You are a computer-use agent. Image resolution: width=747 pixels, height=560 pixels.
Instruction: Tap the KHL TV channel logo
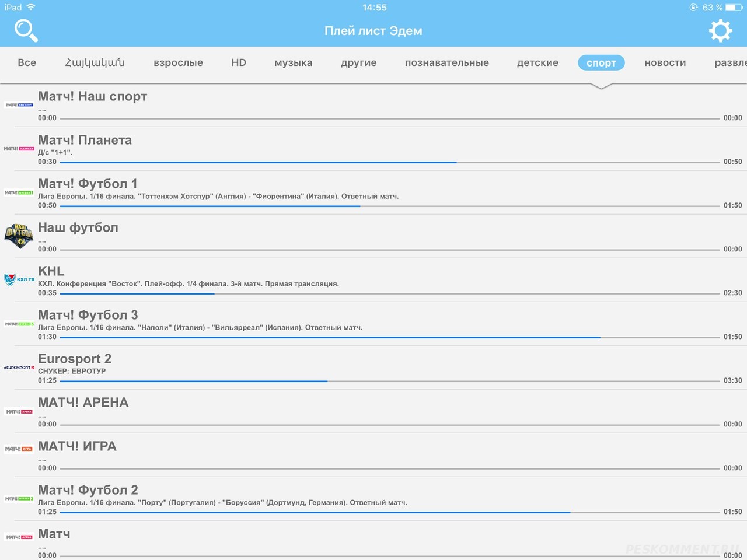click(19, 279)
